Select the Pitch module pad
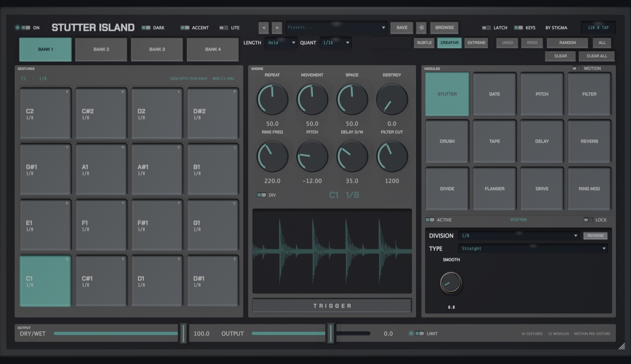The height and width of the screenshot is (364, 631). [x=542, y=94]
